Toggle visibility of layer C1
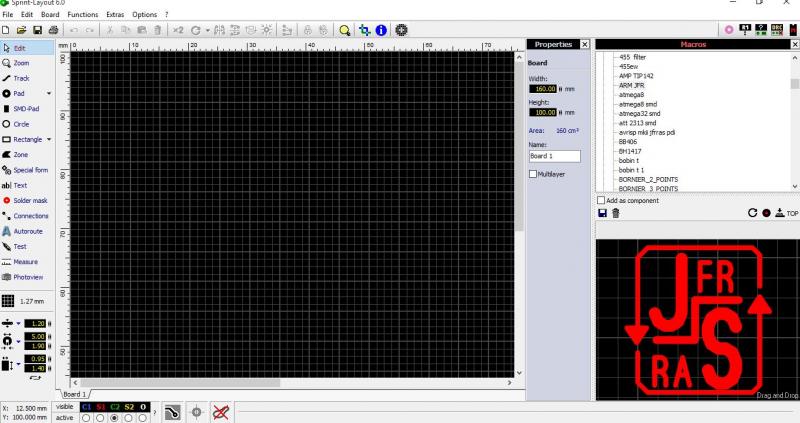800x423 pixels. (86, 407)
